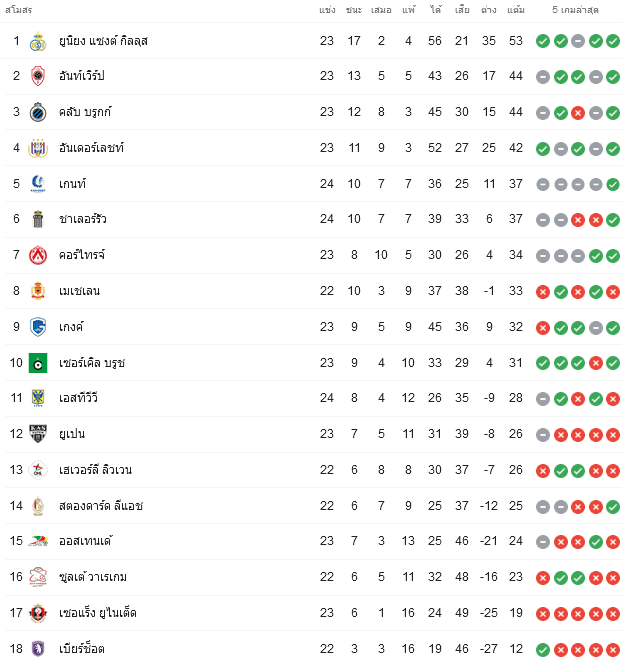Click the club column header at top left
625x658 pixels.
pos(18,10)
